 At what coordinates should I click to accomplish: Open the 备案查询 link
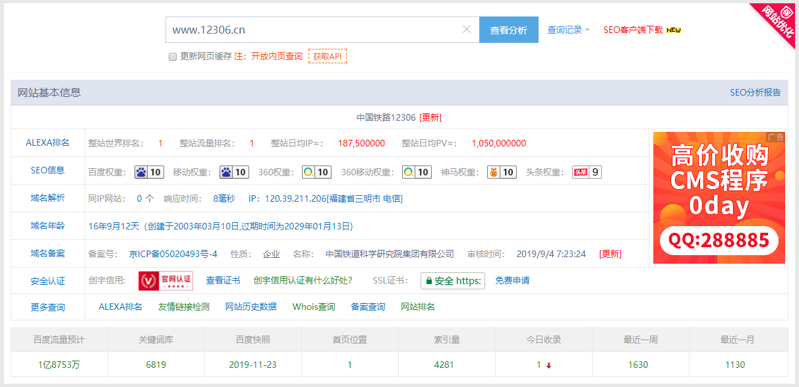[368, 306]
